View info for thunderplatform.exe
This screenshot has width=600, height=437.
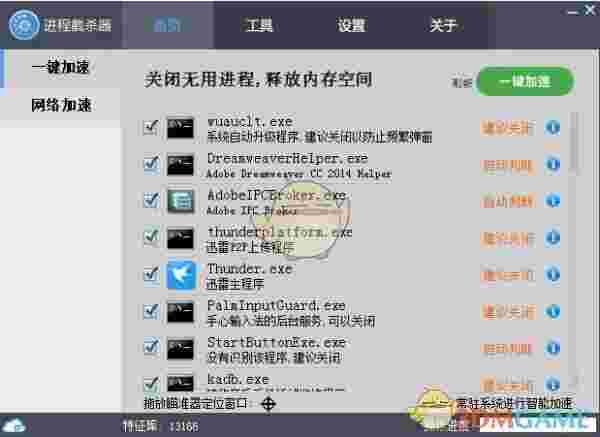(553, 238)
